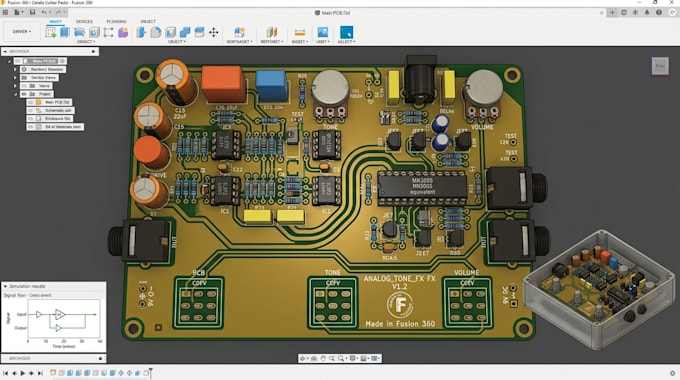
Task: Add a new design tab plus button
Action: [612, 13]
